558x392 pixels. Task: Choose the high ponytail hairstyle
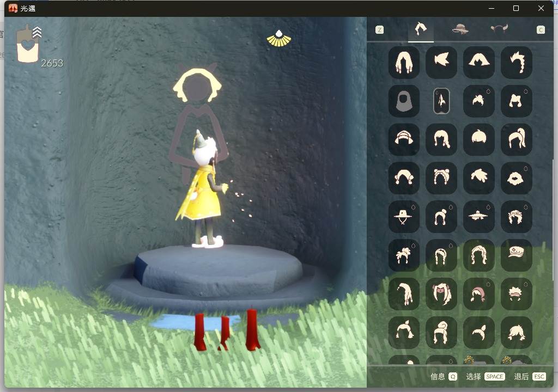point(517,139)
